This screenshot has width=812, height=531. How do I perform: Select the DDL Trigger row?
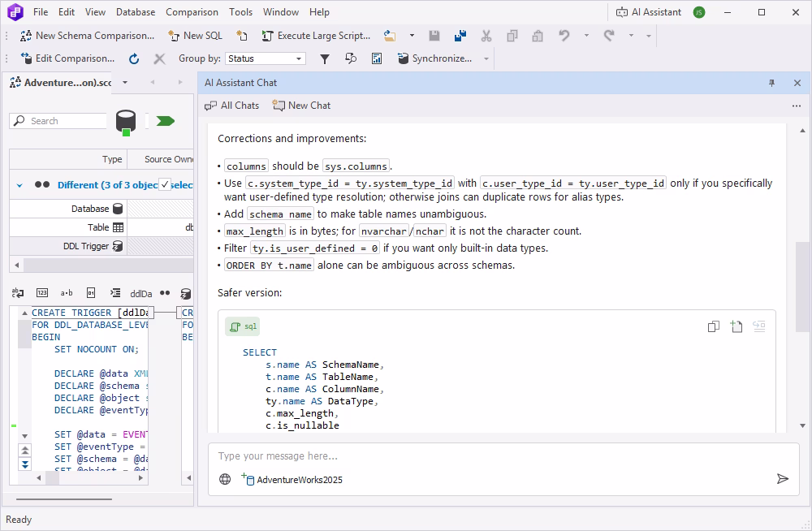101,246
